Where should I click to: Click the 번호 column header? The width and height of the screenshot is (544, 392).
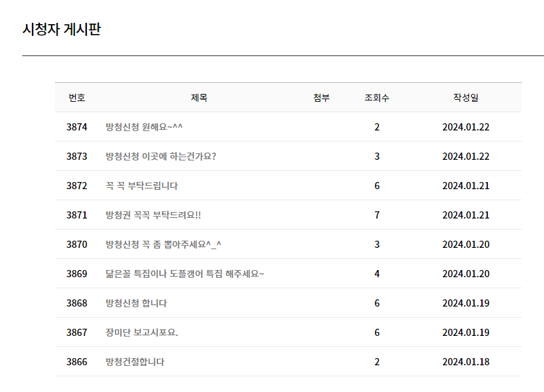coord(76,98)
